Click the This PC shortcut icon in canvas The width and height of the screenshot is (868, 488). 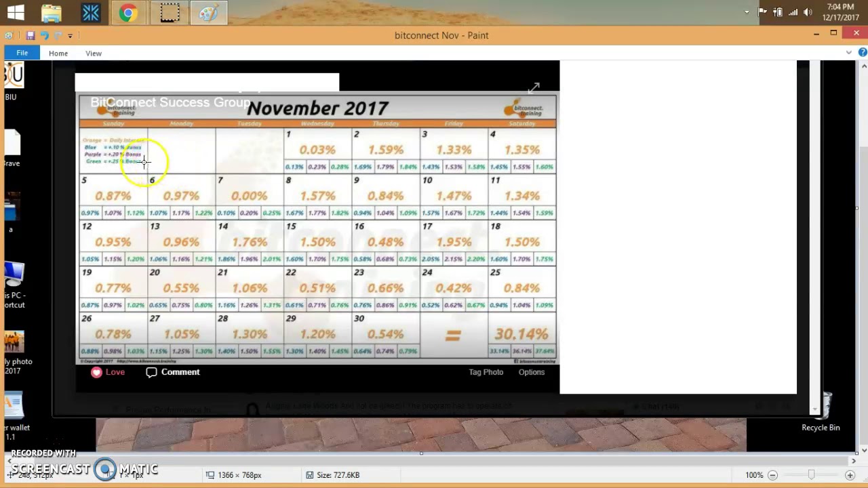click(14, 285)
